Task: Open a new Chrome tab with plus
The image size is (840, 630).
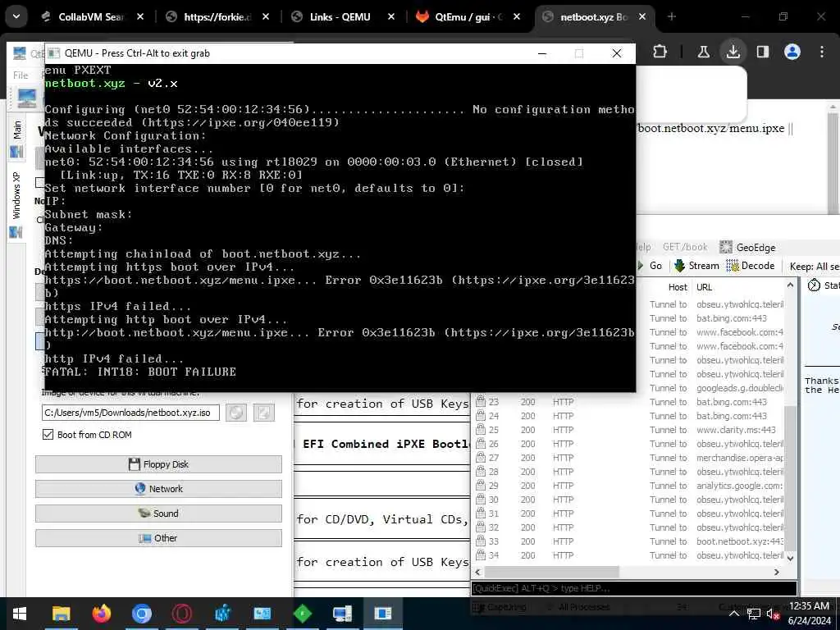Action: (x=671, y=16)
